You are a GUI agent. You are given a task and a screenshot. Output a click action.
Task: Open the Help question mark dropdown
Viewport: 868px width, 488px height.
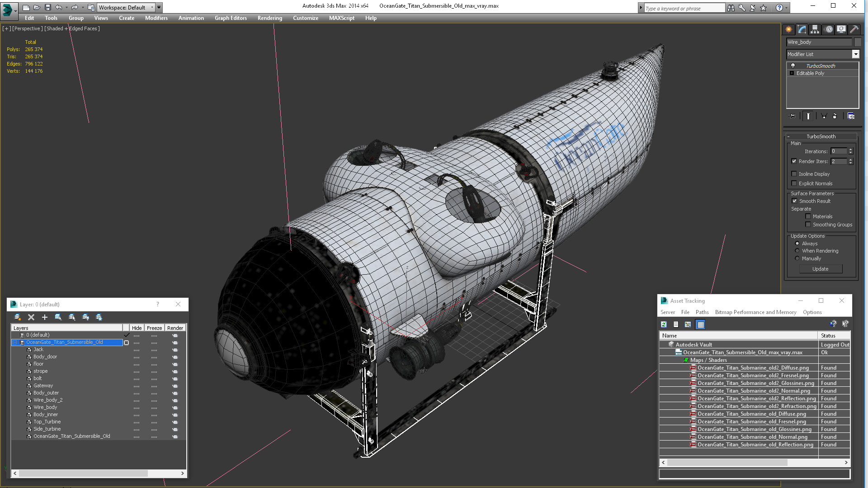pyautogui.click(x=787, y=8)
